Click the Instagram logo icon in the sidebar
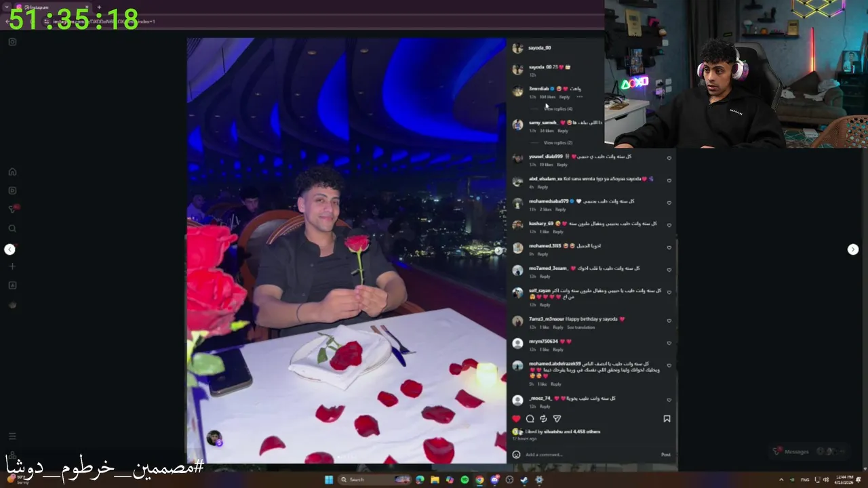 (12, 42)
